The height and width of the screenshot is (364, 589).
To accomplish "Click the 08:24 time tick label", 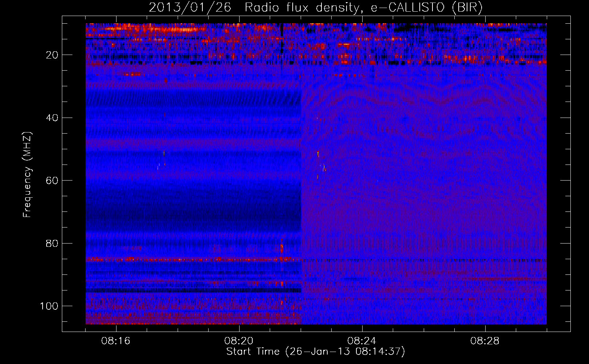I will point(362,341).
